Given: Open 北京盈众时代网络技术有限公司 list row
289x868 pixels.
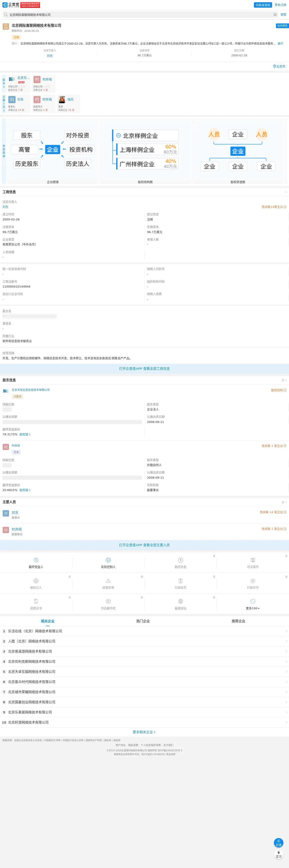Looking at the screenshot, I should [x=144, y=682].
